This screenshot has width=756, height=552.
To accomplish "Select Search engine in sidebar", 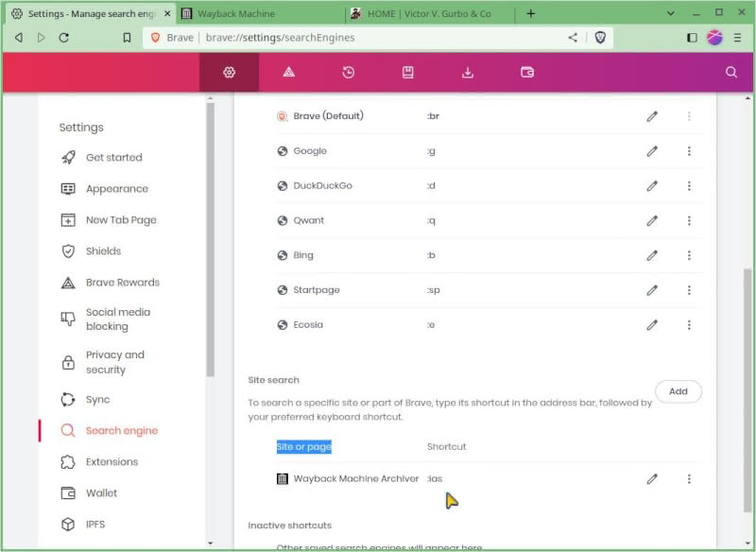I will [122, 430].
